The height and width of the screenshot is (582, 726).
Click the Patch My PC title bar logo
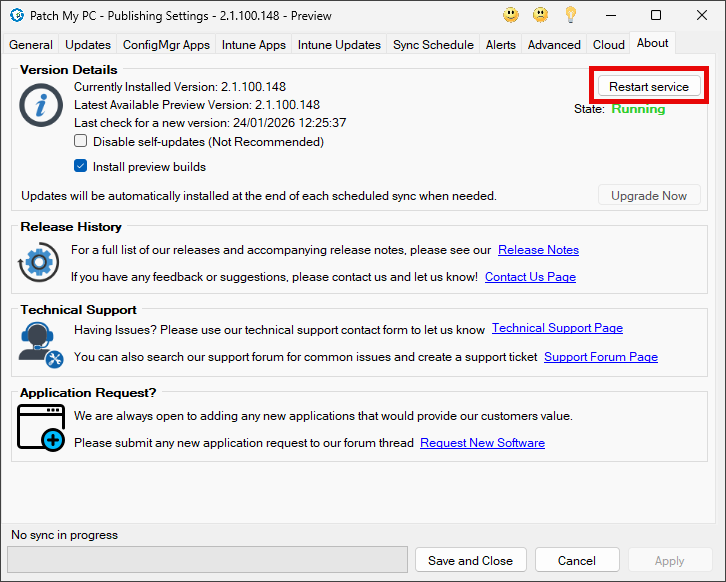(x=17, y=15)
